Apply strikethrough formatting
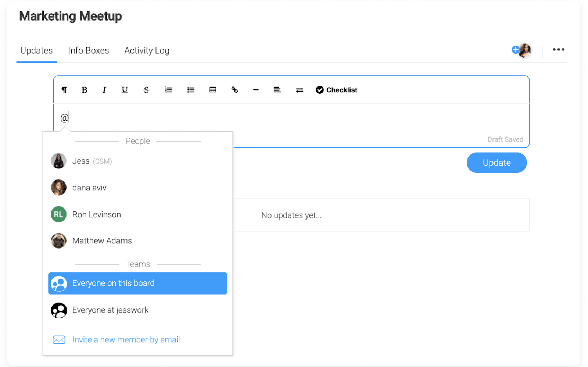This screenshot has height=367, width=588. (146, 90)
